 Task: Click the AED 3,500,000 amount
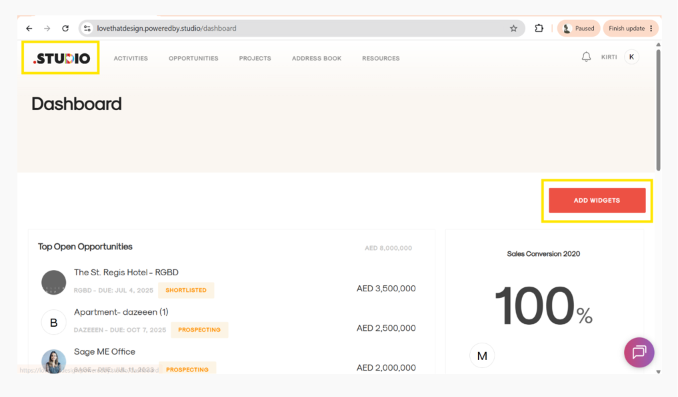386,288
